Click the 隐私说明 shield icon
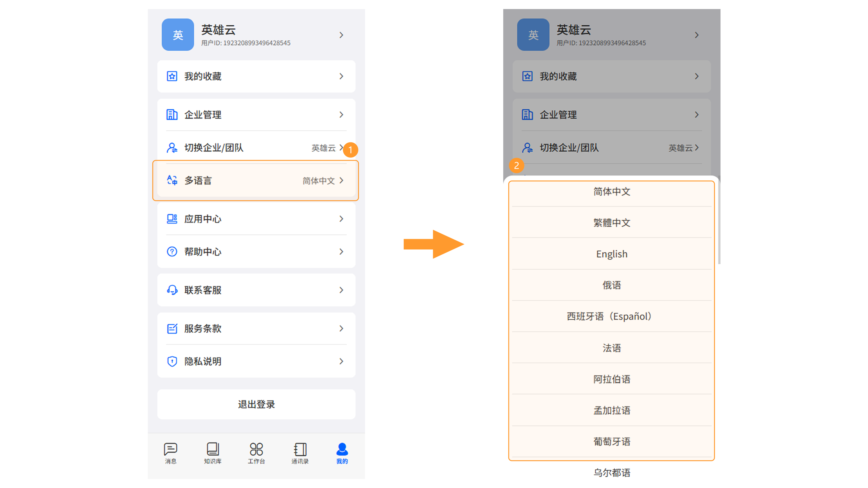The width and height of the screenshot is (868, 488). pos(172,361)
